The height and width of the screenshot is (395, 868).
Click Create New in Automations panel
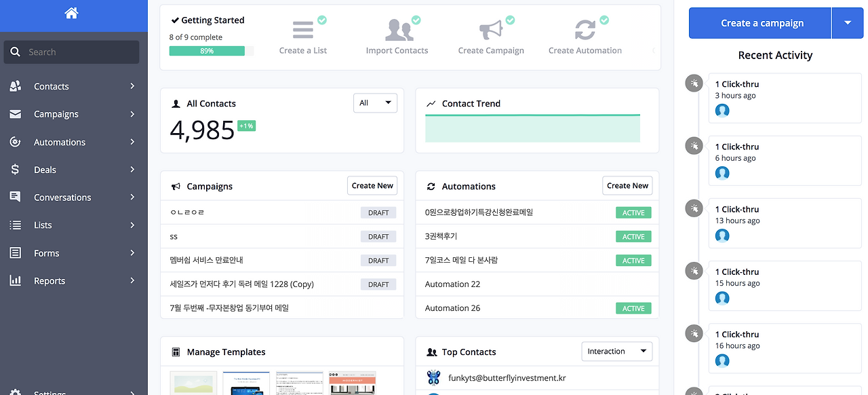[627, 186]
